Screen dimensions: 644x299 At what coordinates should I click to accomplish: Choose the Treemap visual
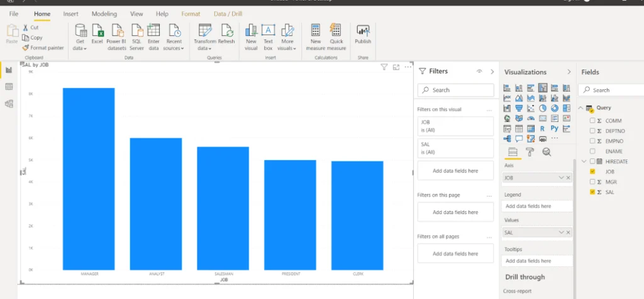coord(567,108)
